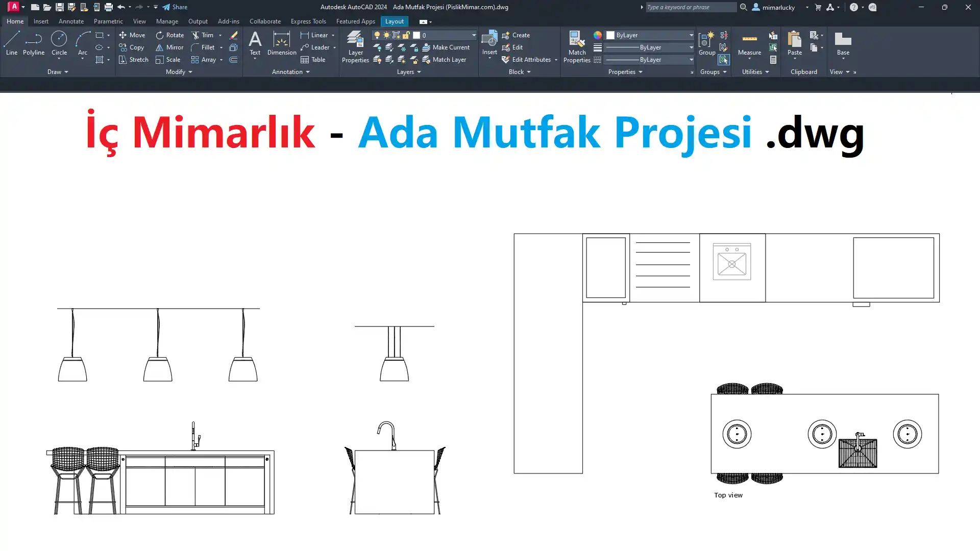Toggle group selection on/off button
The height and width of the screenshot is (551, 980).
[724, 60]
